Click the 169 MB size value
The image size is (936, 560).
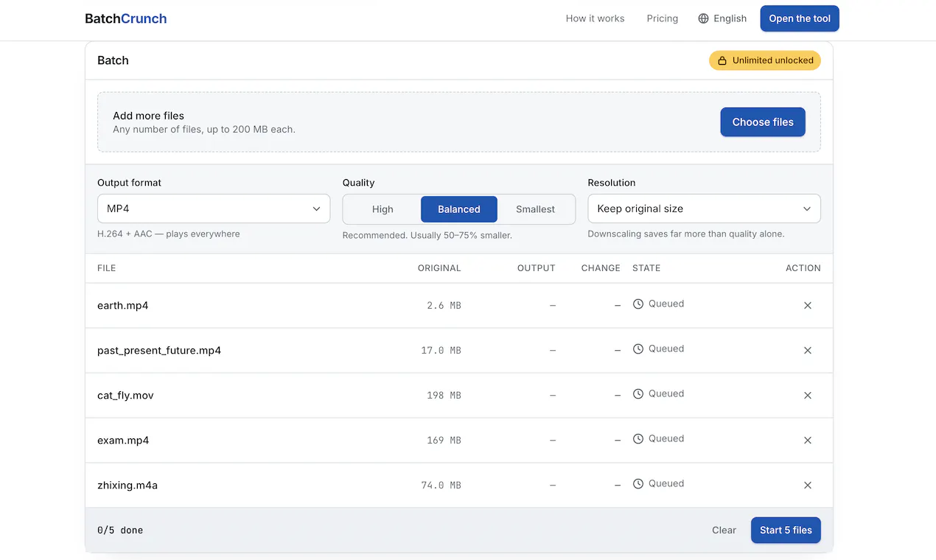coord(444,440)
